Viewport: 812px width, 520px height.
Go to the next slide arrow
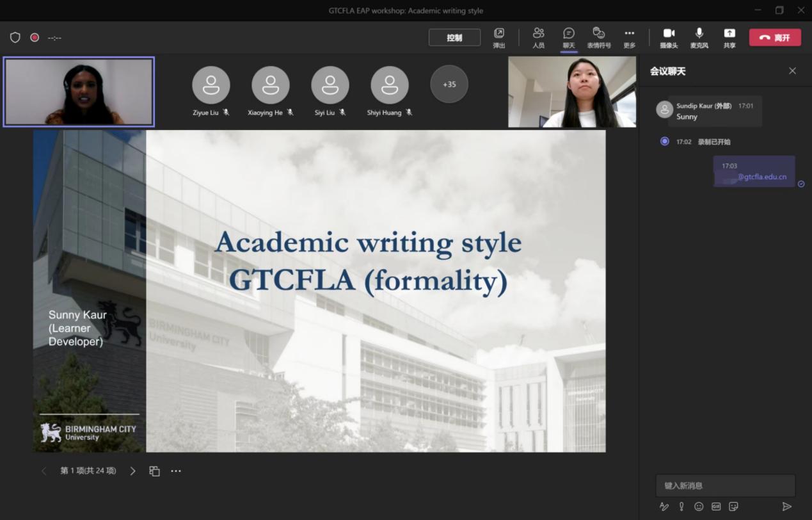pos(132,471)
